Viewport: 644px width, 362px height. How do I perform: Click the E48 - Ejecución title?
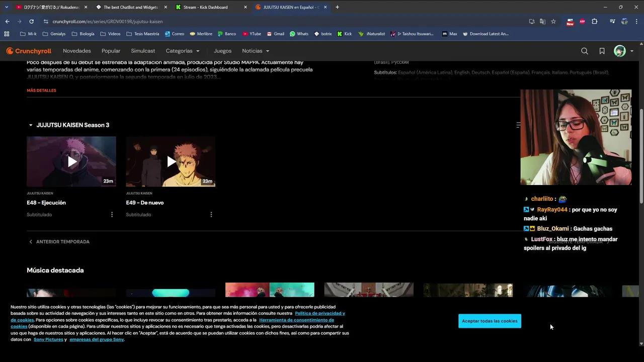46,203
